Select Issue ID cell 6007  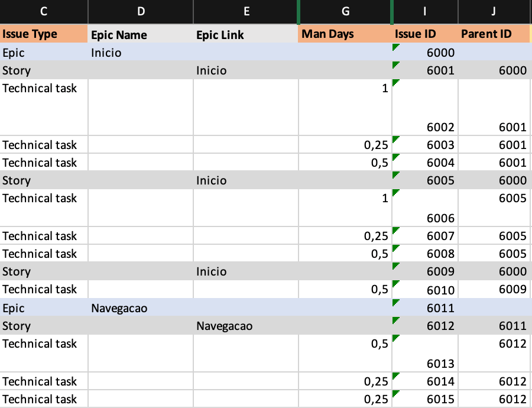425,235
